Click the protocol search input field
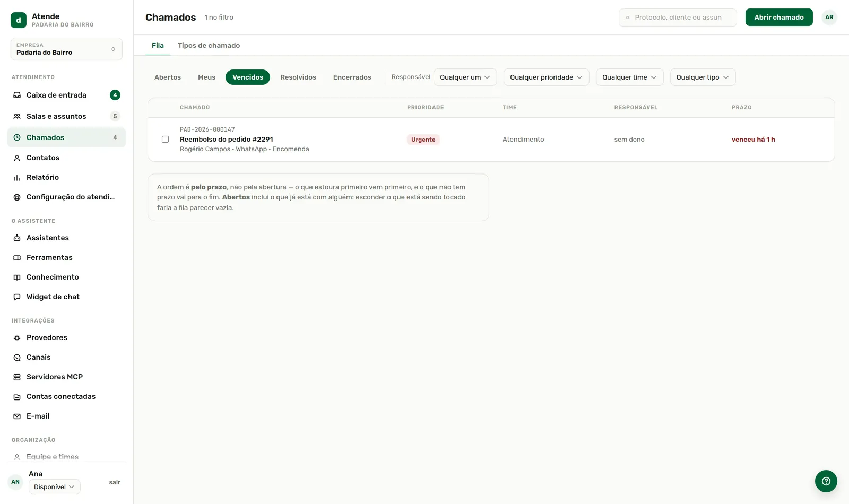This screenshot has height=504, width=849. click(x=678, y=18)
